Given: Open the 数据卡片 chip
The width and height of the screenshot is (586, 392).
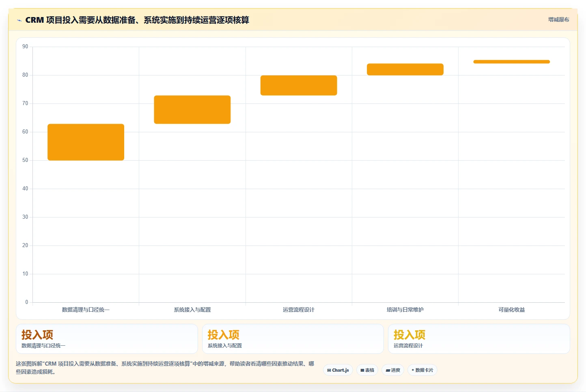Looking at the screenshot, I should pyautogui.click(x=422, y=370).
